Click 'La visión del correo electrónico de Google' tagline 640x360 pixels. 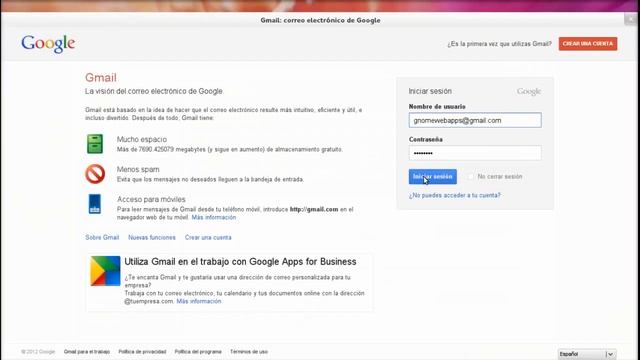[x=154, y=91]
